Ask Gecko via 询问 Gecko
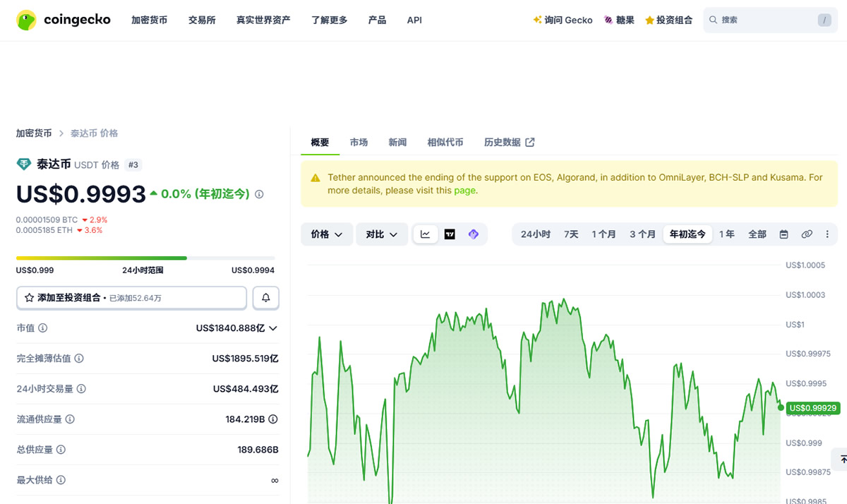 pyautogui.click(x=563, y=20)
